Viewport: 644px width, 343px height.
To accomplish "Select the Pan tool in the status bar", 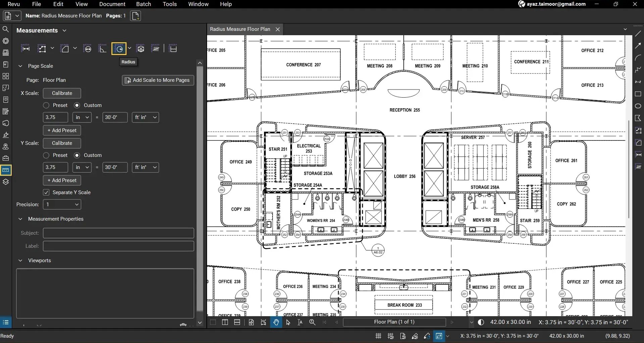I will click(276, 322).
